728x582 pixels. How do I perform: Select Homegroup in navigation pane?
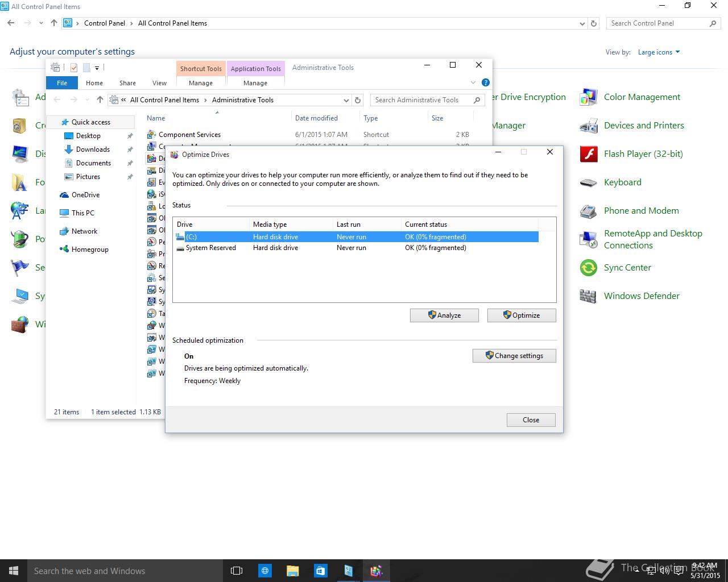coord(90,250)
